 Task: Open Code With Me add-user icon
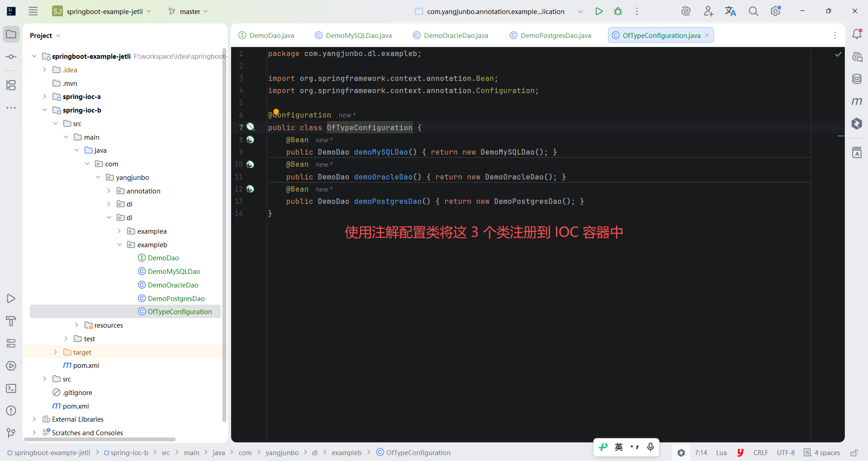[708, 11]
